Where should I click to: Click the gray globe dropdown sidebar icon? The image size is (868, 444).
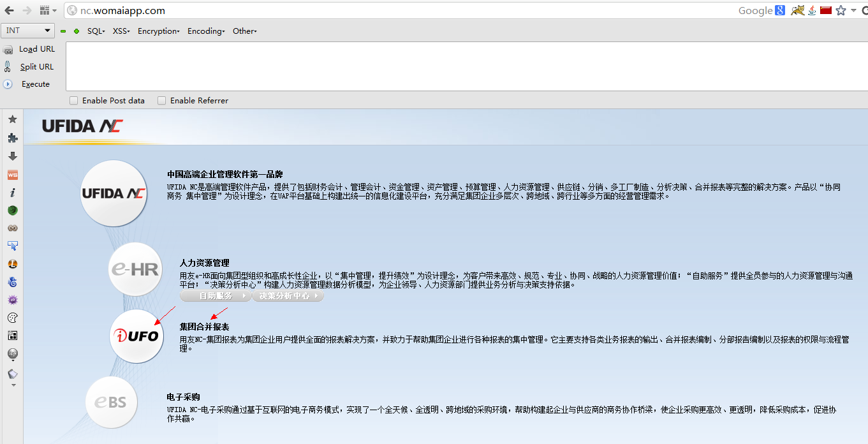[x=12, y=354]
